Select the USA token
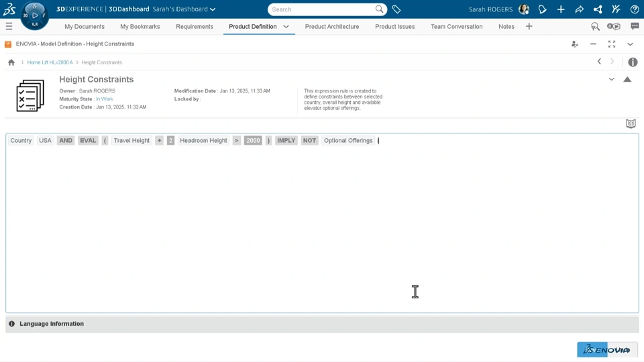The height and width of the screenshot is (362, 644). click(45, 140)
